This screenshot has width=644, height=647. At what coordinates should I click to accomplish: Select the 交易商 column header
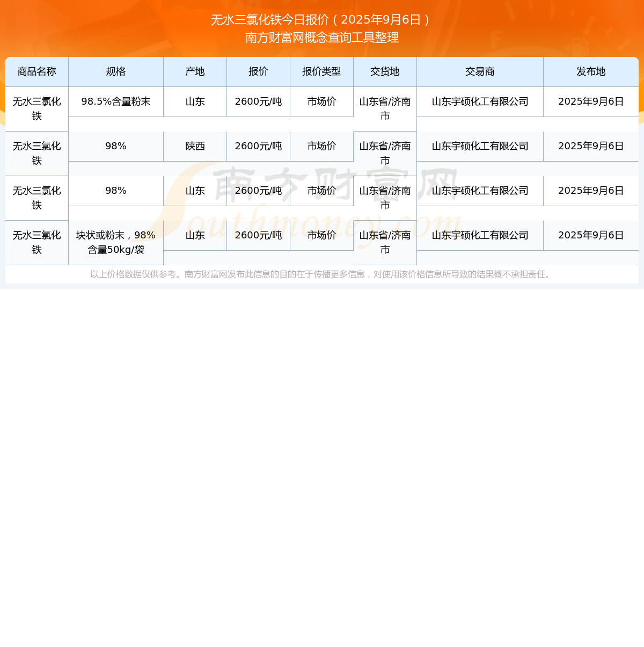480,71
